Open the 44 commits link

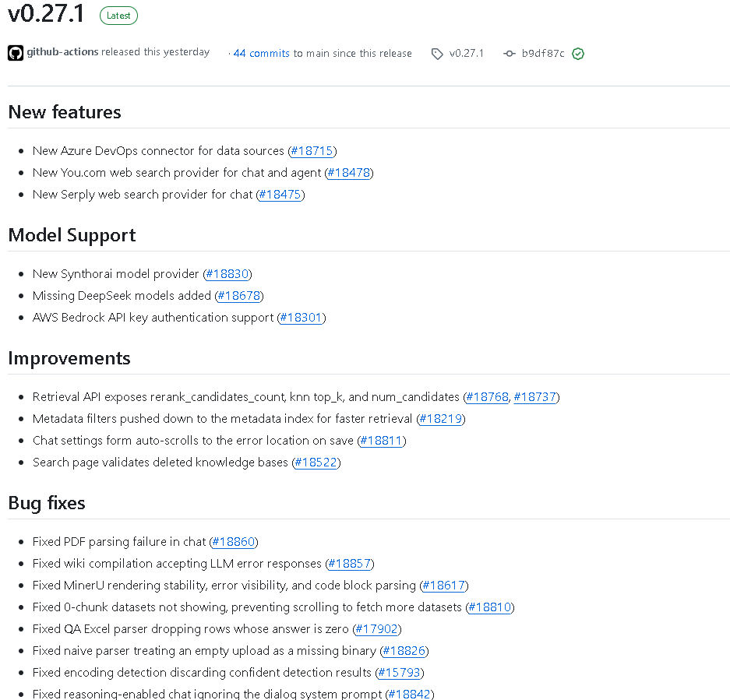pyautogui.click(x=261, y=54)
